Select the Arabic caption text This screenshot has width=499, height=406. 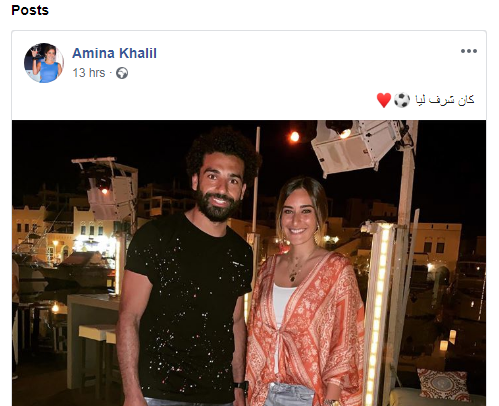(444, 100)
